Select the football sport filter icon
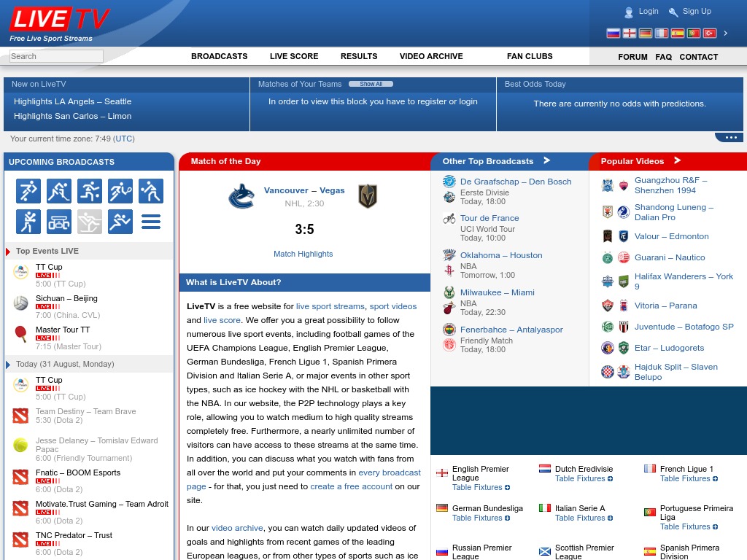 [28, 191]
